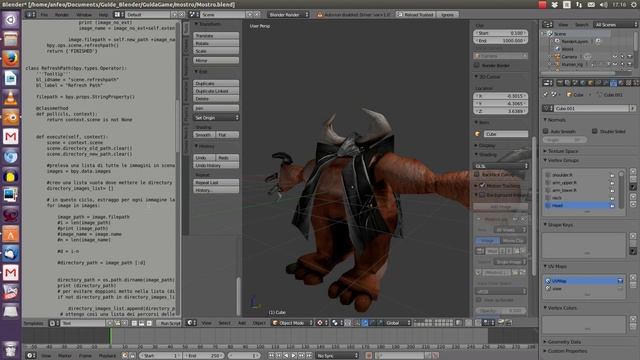The width and height of the screenshot is (640, 360).
Task: Open the Object Mode selector
Action: (292, 323)
